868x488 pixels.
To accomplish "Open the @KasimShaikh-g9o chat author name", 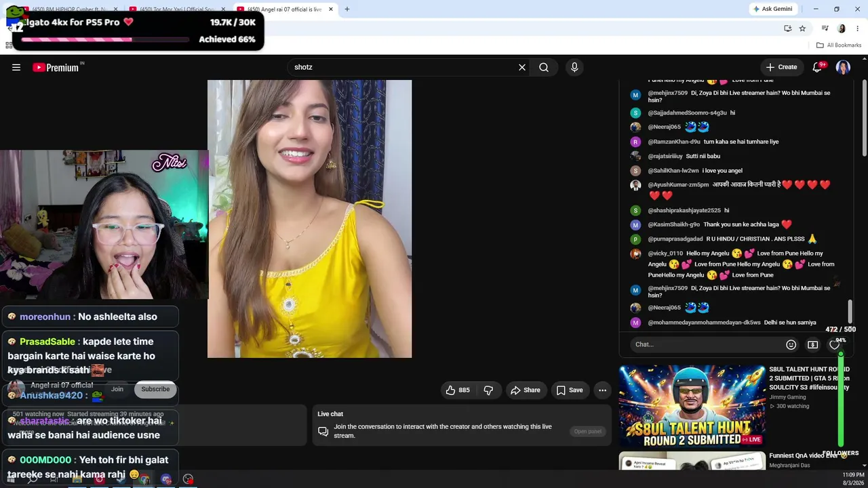I will tap(673, 224).
